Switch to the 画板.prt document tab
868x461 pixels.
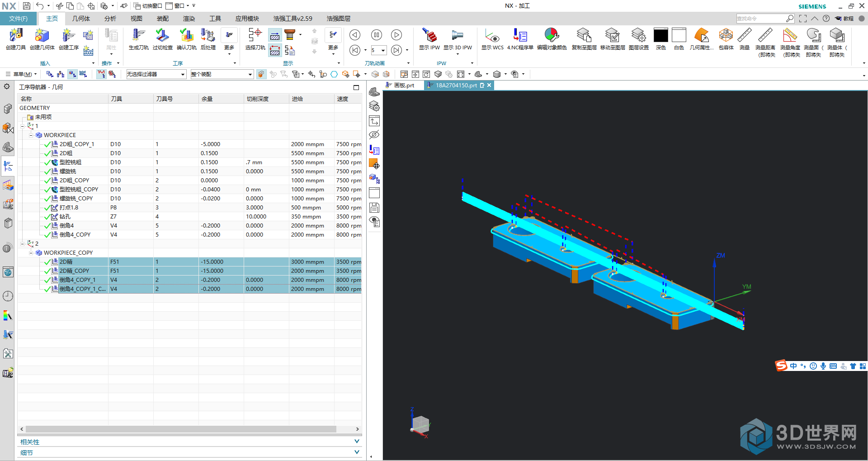tap(400, 85)
